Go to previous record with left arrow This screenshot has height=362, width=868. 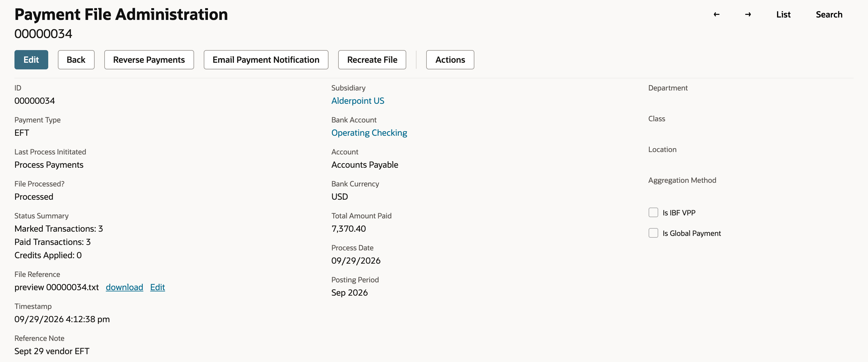716,14
